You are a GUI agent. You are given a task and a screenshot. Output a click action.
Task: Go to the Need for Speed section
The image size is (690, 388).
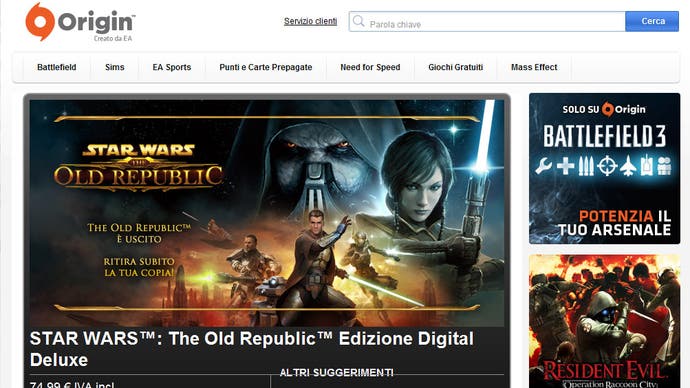(x=370, y=67)
